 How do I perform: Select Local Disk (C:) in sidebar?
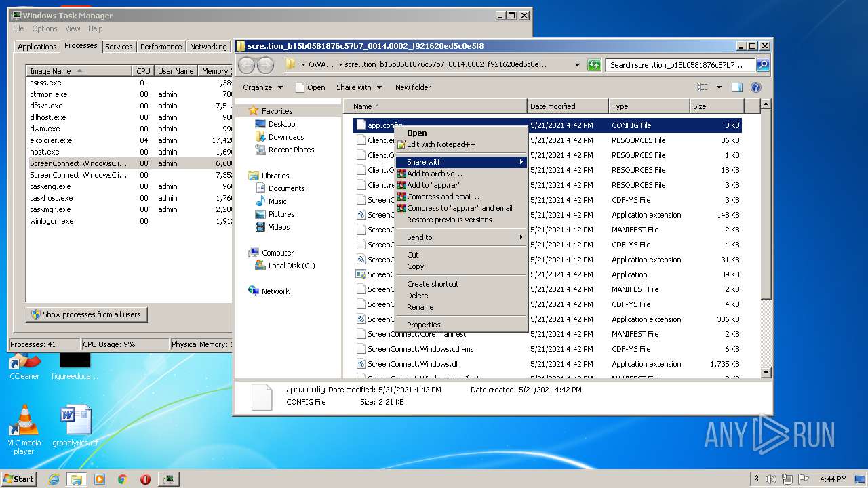coord(291,266)
